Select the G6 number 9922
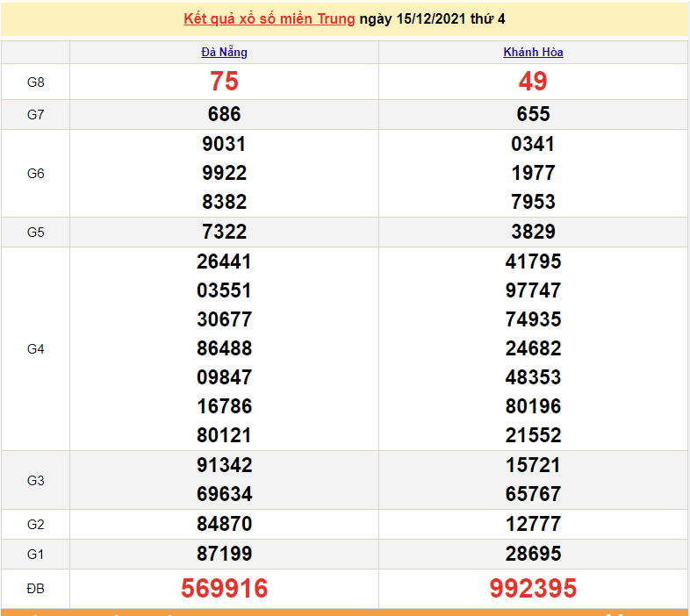The image size is (690, 616). 224,173
